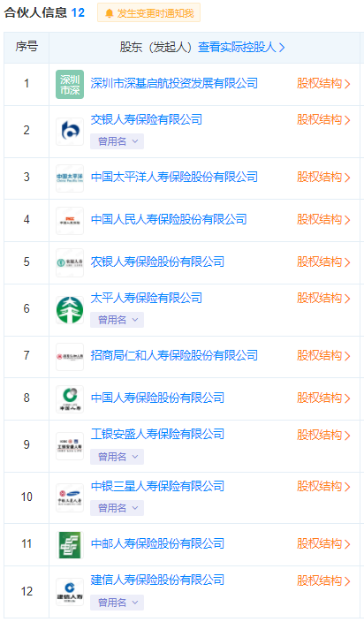
Task: Click the 序号 column header
Action: point(27,47)
